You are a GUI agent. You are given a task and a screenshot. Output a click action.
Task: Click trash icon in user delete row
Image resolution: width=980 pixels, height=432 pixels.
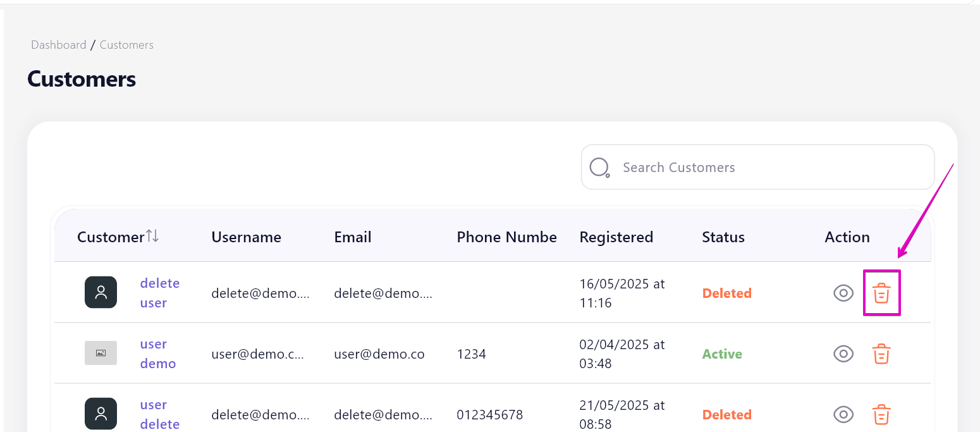pyautogui.click(x=881, y=414)
